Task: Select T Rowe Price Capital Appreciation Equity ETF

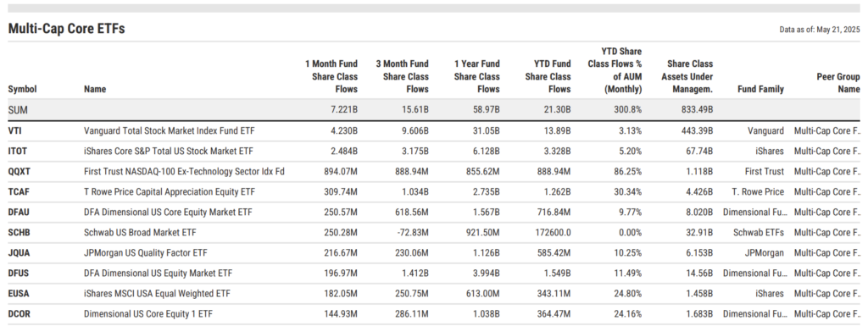Action: [170, 191]
